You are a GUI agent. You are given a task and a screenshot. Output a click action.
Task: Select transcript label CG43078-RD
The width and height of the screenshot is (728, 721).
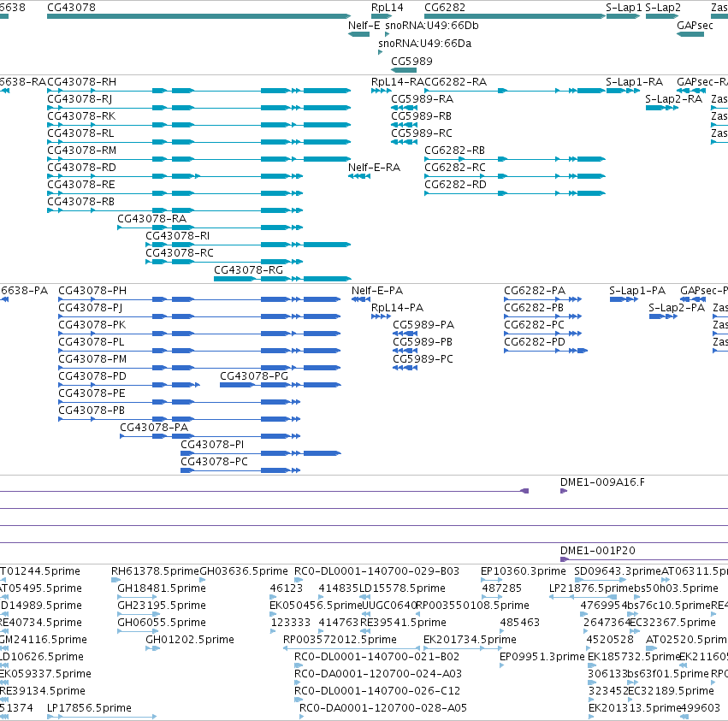pos(82,168)
